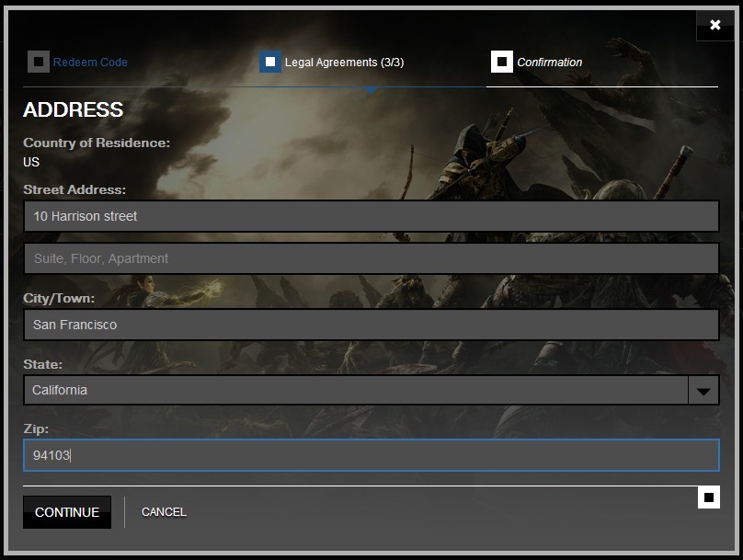Close the dialog with the X button
743x560 pixels.
click(x=715, y=25)
